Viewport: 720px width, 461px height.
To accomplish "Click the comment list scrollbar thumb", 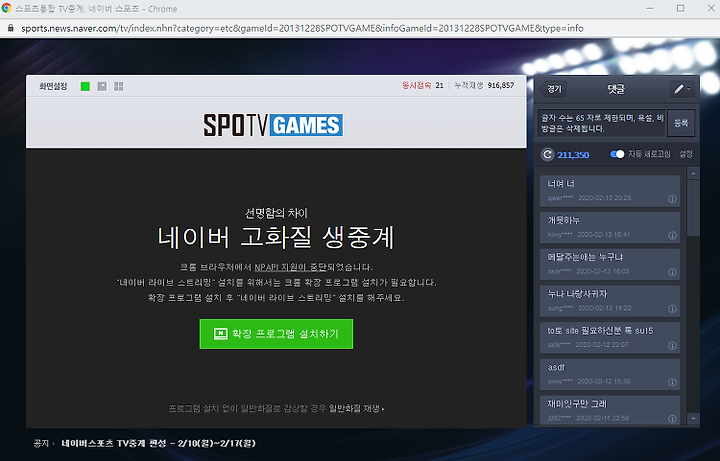I will [x=693, y=208].
